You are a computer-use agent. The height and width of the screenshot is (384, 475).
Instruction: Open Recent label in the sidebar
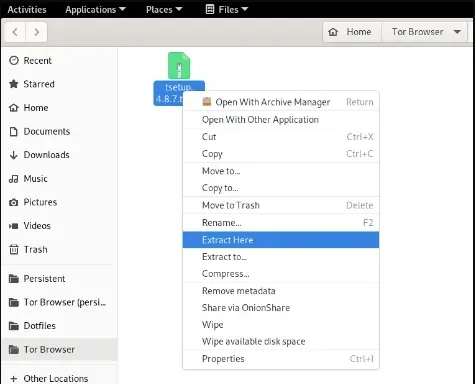tap(37, 61)
